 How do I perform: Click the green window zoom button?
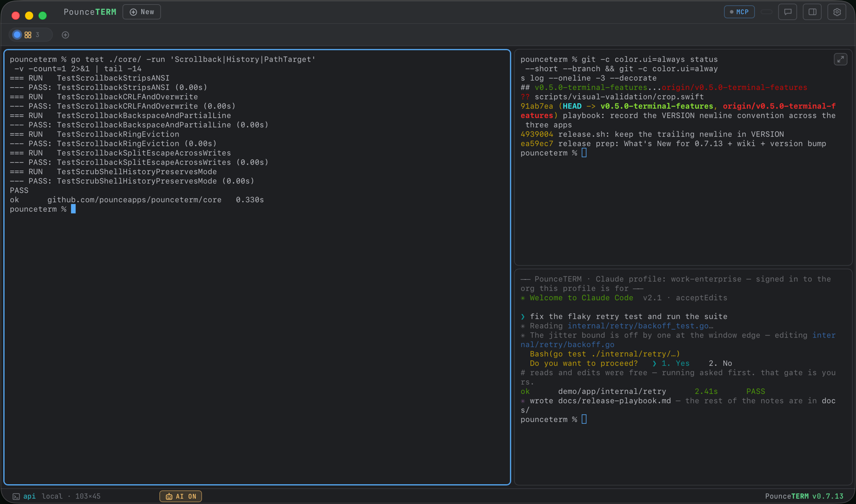(x=43, y=16)
